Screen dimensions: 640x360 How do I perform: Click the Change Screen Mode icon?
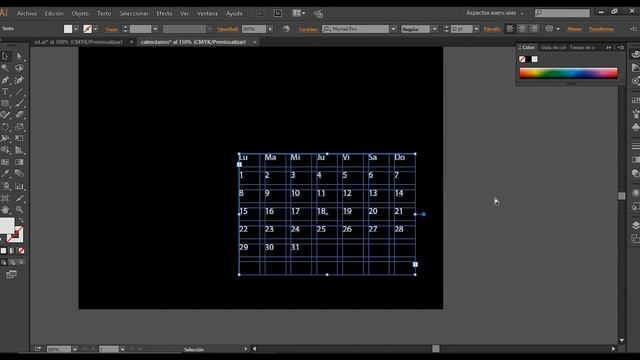tap(11, 274)
